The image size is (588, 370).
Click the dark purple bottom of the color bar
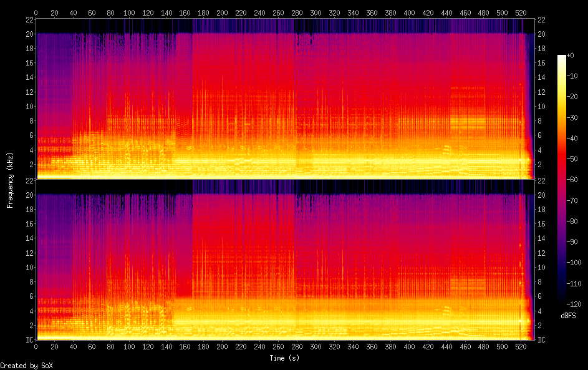[562, 299]
